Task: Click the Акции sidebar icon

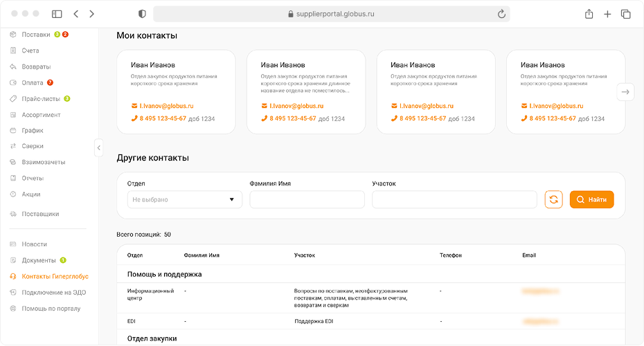Action: pos(13,194)
